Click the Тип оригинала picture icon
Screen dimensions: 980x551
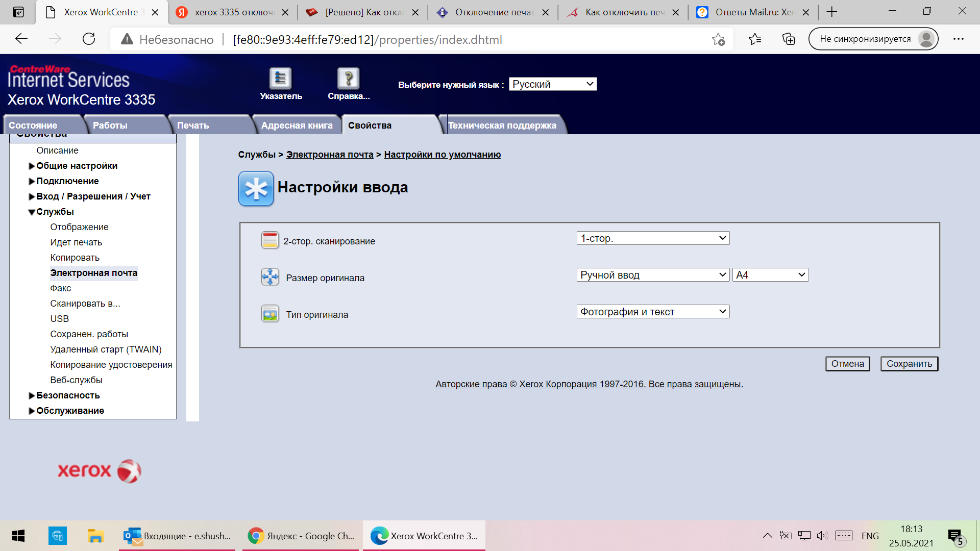click(270, 314)
